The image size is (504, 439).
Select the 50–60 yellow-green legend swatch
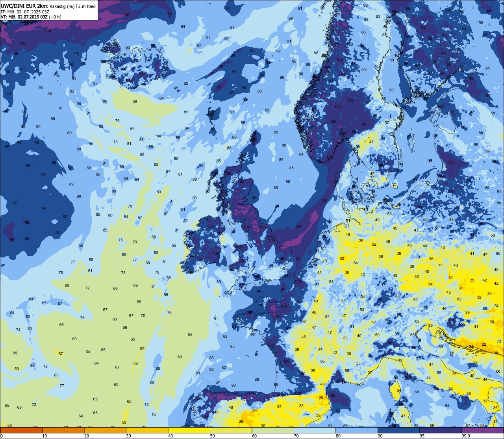click(x=231, y=430)
